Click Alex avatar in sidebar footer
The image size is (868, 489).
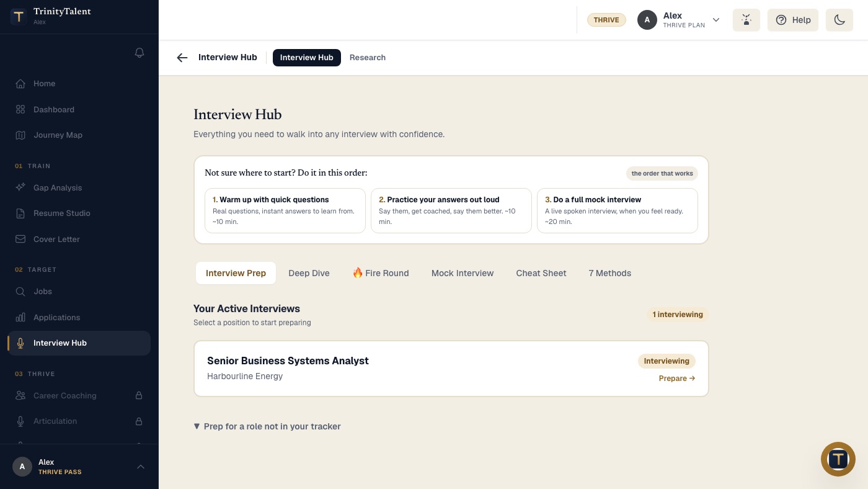pos(22,467)
